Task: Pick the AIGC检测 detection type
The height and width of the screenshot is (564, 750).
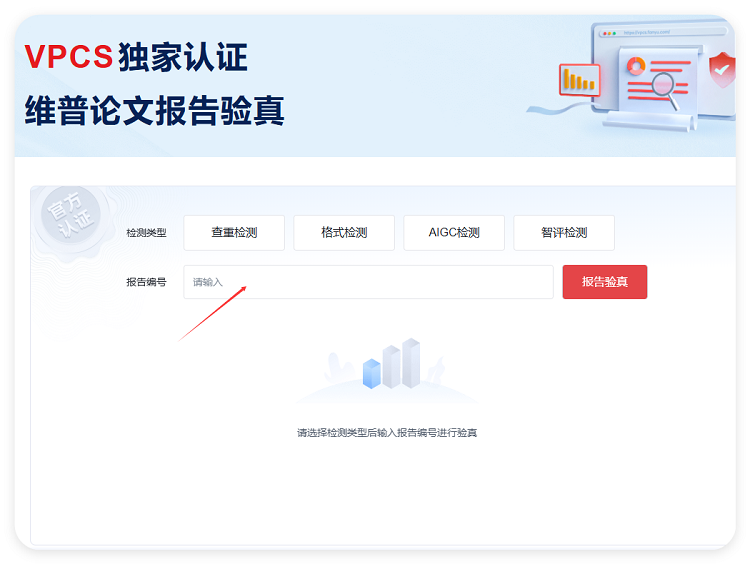Action: pos(454,232)
